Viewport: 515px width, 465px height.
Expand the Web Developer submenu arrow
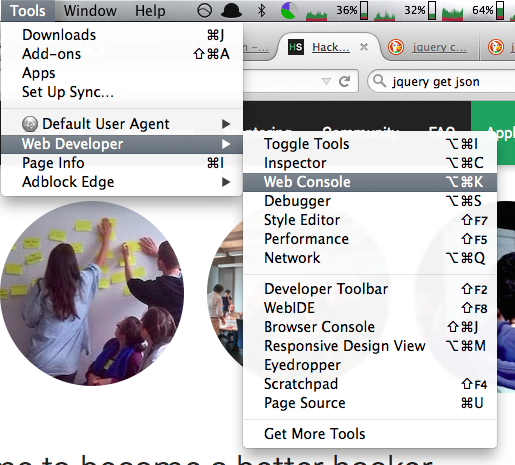click(226, 144)
